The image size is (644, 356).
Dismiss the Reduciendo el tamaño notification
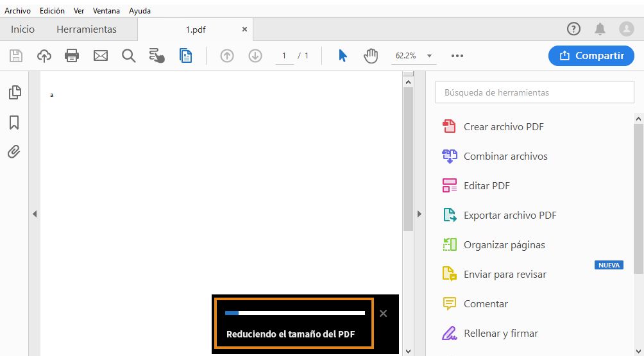click(x=383, y=313)
